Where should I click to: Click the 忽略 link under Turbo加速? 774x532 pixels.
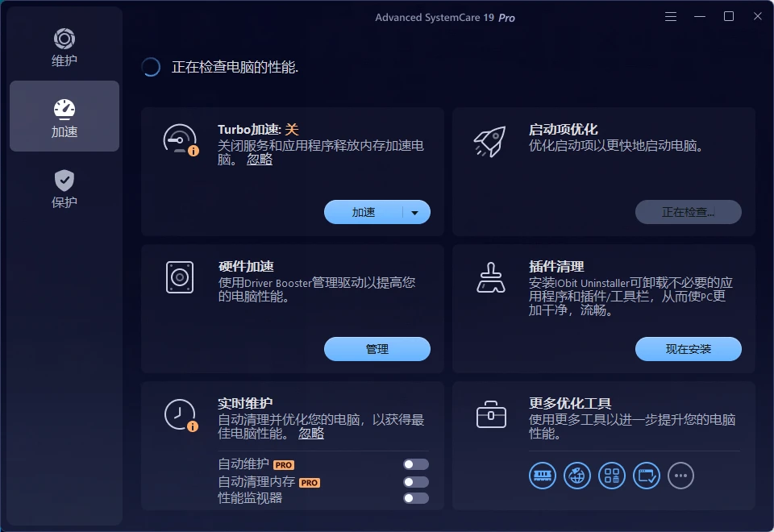(x=258, y=160)
